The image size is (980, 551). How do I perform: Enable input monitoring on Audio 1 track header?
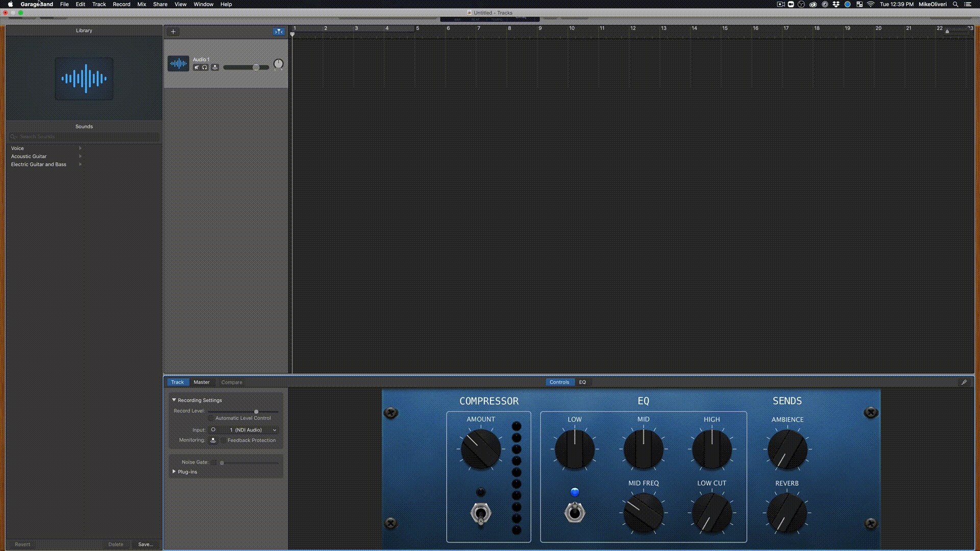click(x=215, y=67)
